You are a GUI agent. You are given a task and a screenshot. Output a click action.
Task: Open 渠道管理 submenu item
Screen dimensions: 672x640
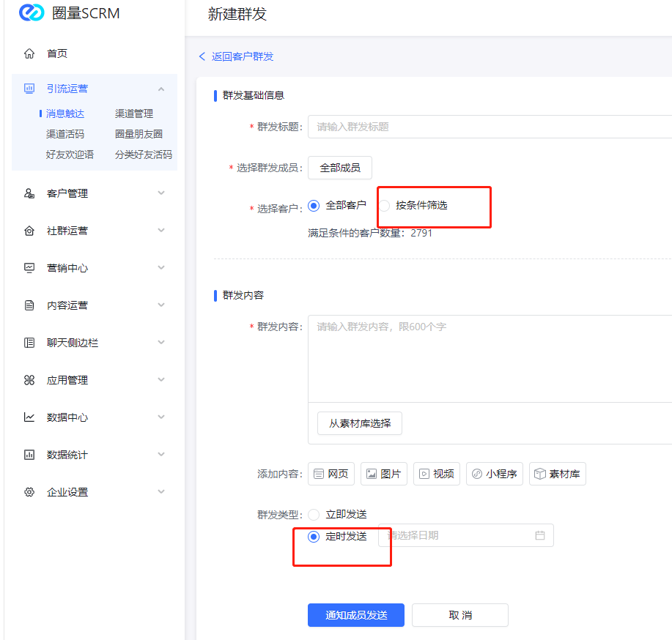pos(134,114)
